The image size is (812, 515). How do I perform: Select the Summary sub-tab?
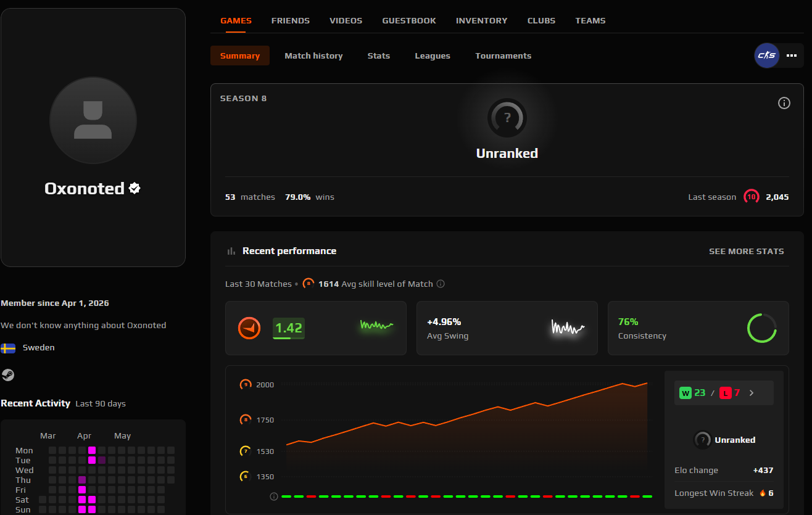240,56
